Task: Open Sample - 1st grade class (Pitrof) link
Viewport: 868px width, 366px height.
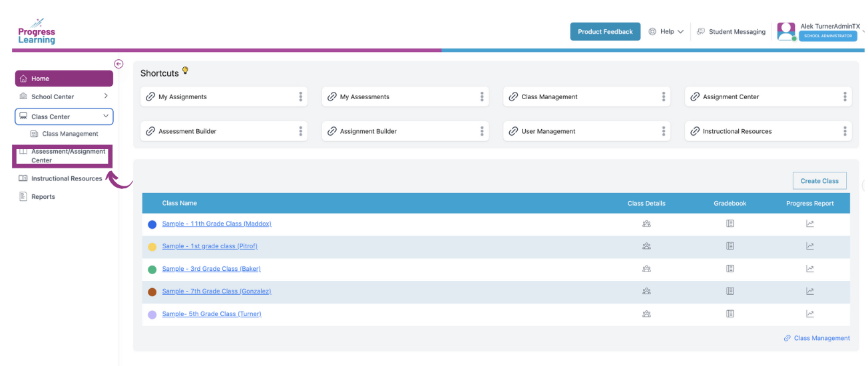Action: click(x=210, y=246)
